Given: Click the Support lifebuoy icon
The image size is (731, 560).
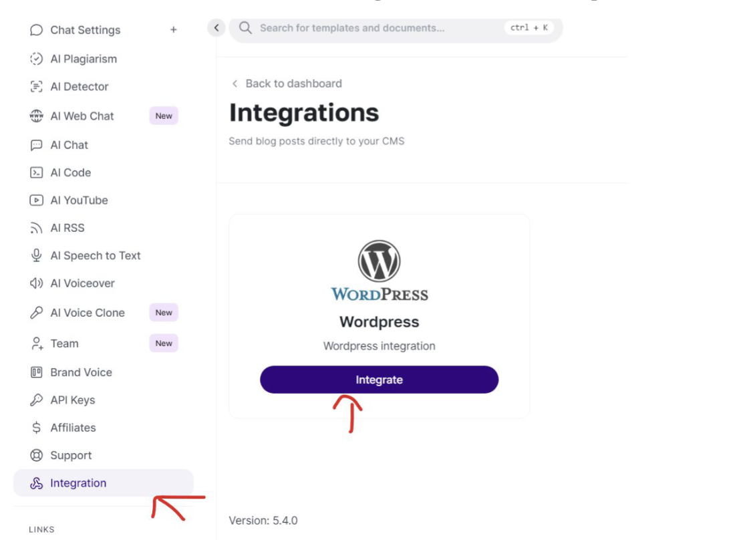Looking at the screenshot, I should [36, 455].
